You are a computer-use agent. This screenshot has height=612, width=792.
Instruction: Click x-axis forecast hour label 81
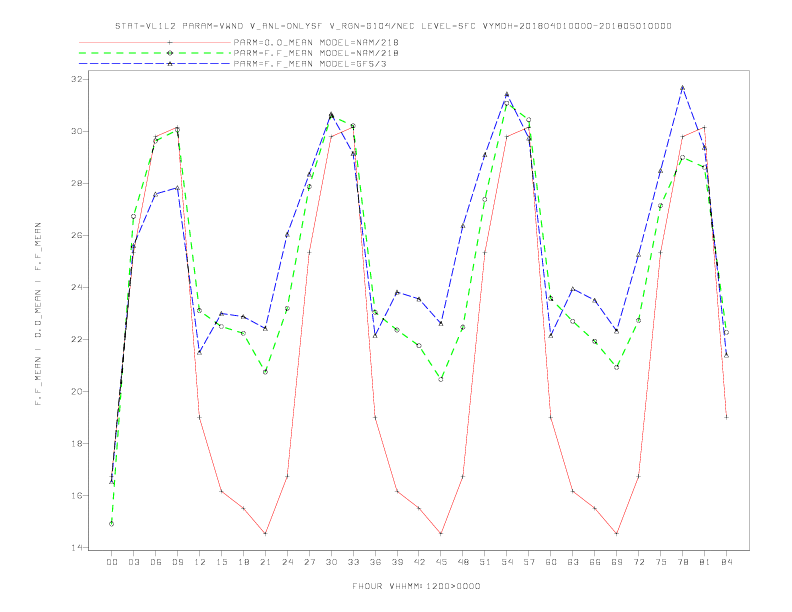705,562
